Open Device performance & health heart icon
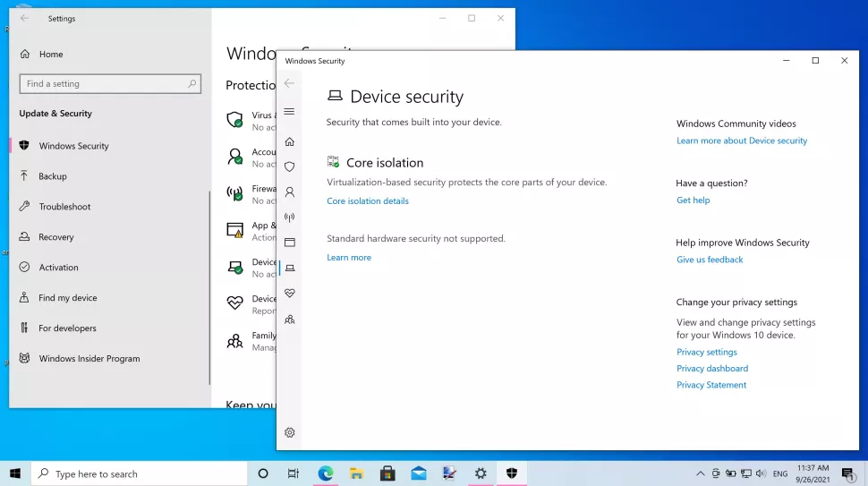The image size is (868, 486). [x=290, y=293]
